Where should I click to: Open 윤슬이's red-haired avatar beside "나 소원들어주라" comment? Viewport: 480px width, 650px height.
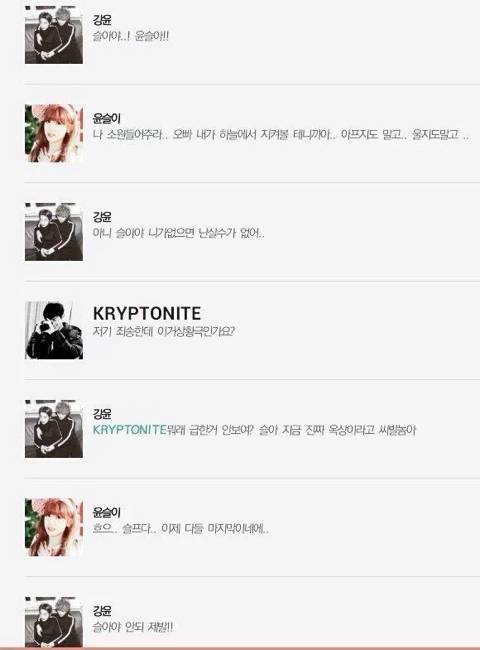tap(54, 133)
